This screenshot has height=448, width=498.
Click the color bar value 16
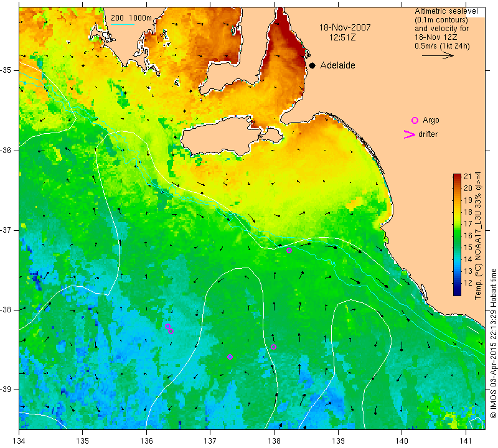[468, 236]
